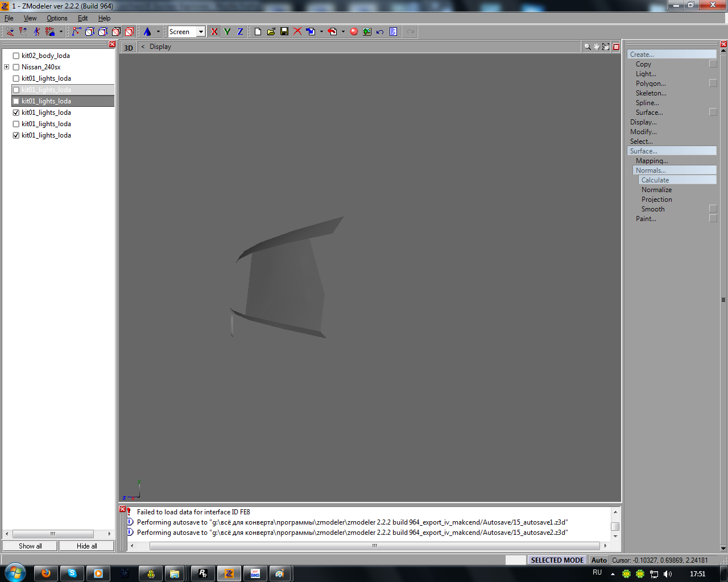Screen dimensions: 728x582
Task: Toggle the options box beside Smooth
Action: (713, 209)
